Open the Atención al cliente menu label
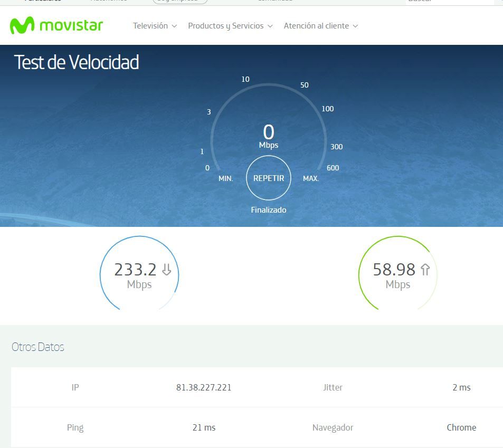Screen dimensions: 503x448 pos(316,26)
